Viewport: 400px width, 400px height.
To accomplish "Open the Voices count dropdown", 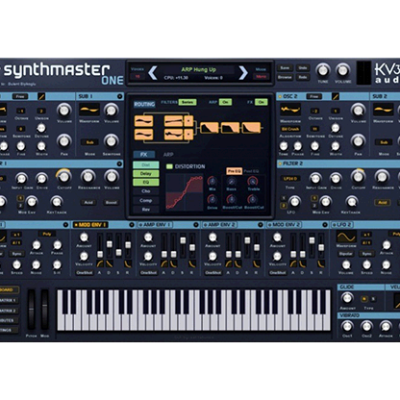I will (x=137, y=76).
